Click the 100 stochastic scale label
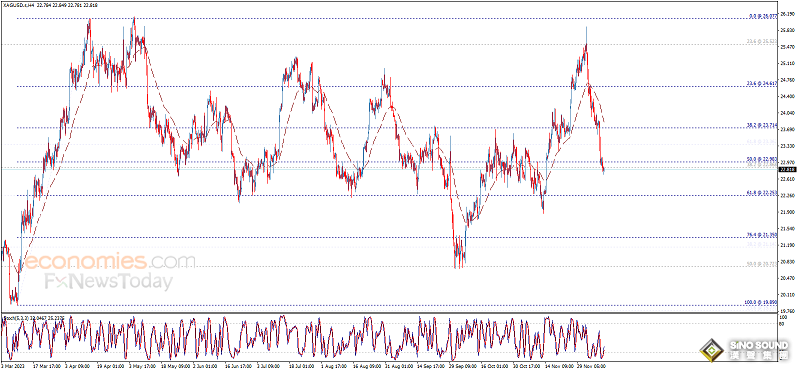This screenshot has width=798, height=372. point(783,317)
